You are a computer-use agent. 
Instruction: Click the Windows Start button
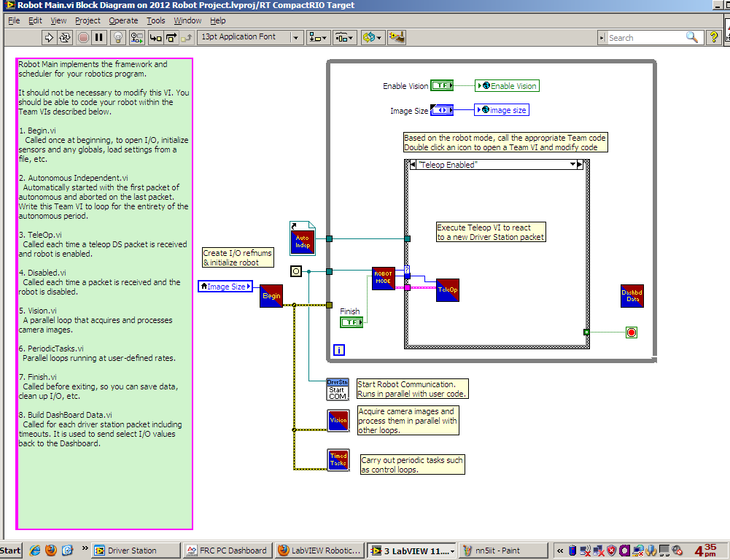click(x=11, y=551)
